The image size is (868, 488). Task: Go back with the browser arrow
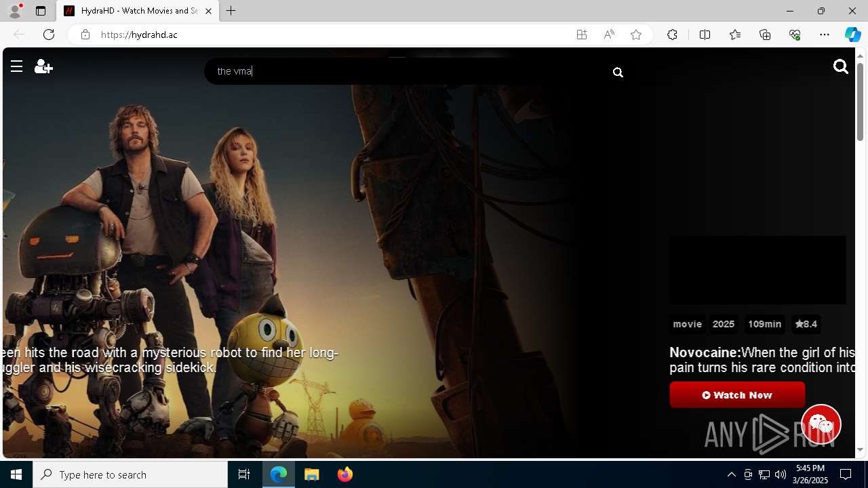[19, 35]
